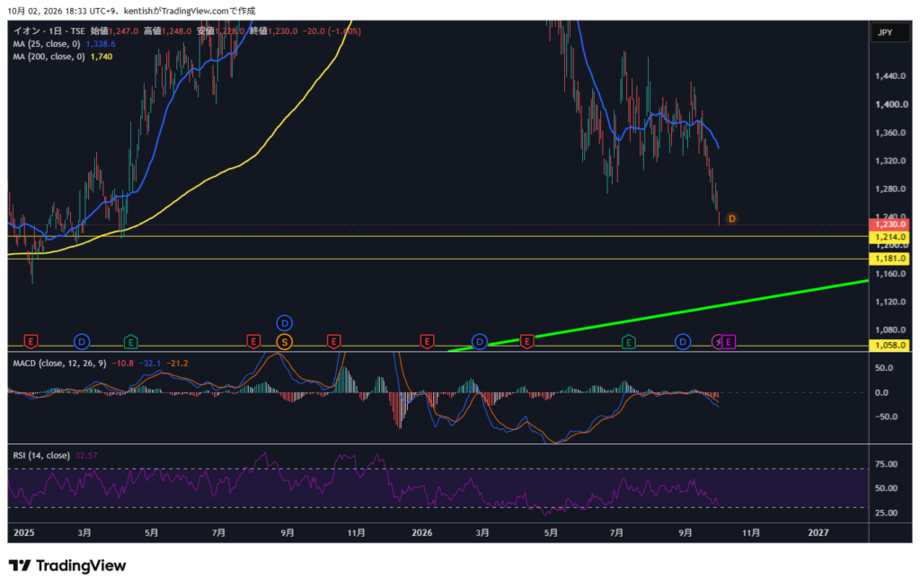This screenshot has width=920, height=588.
Task: Click the -21.2 MACD signal value
Action: (177, 364)
